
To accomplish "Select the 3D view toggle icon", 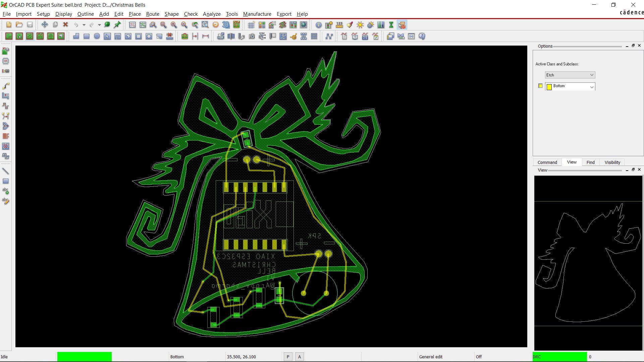I will (x=226, y=24).
